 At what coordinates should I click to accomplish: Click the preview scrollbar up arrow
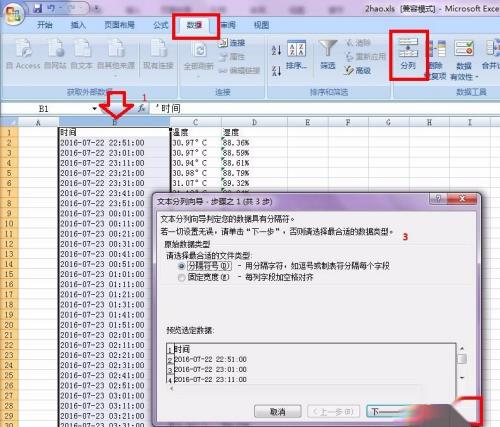point(462,349)
